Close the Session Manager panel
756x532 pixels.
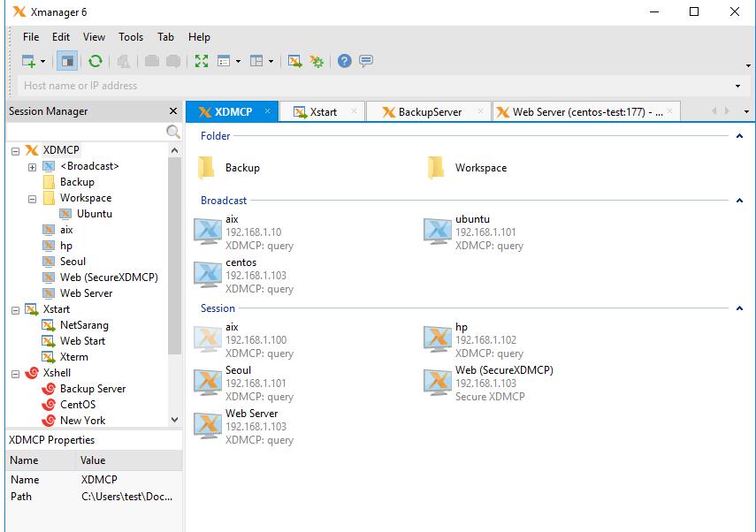click(x=173, y=111)
